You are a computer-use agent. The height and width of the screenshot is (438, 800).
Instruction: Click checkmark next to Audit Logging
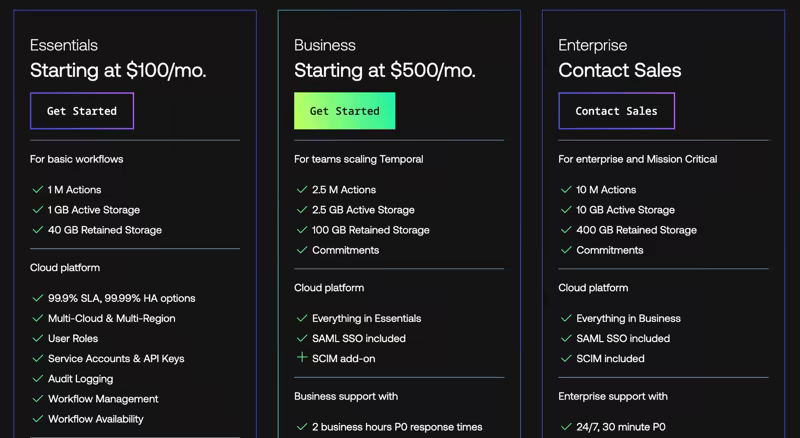38,379
